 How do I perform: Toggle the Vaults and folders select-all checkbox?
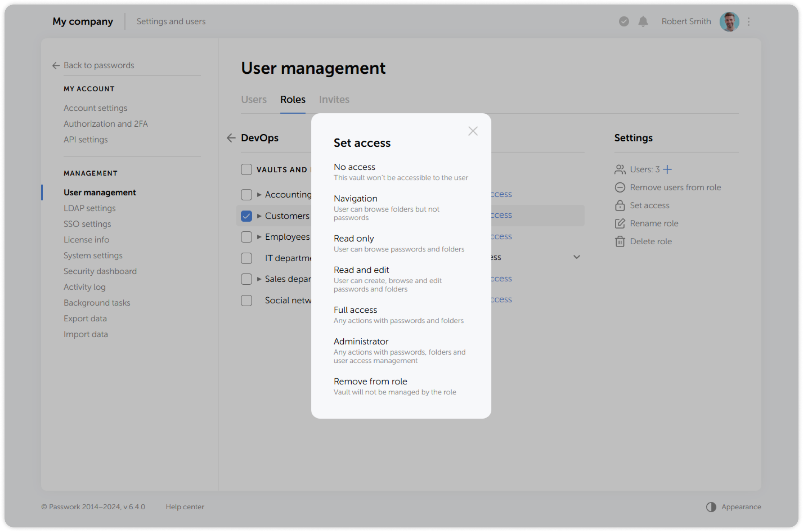[246, 169]
